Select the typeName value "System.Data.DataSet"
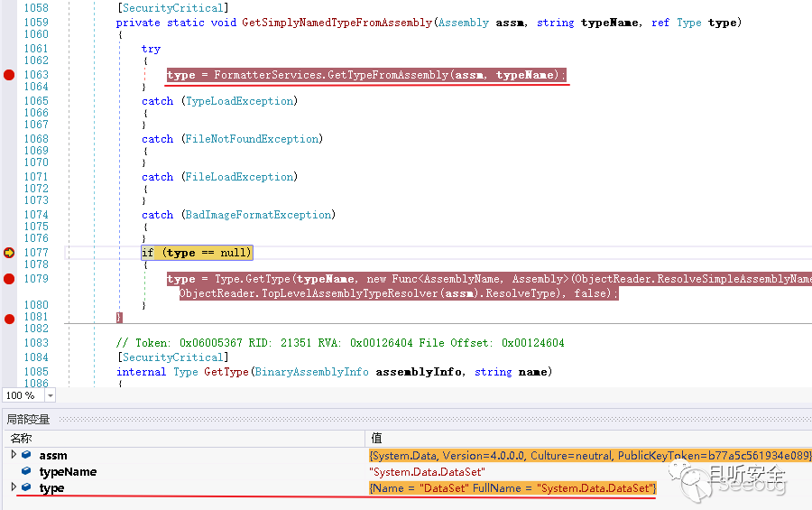 coord(428,472)
